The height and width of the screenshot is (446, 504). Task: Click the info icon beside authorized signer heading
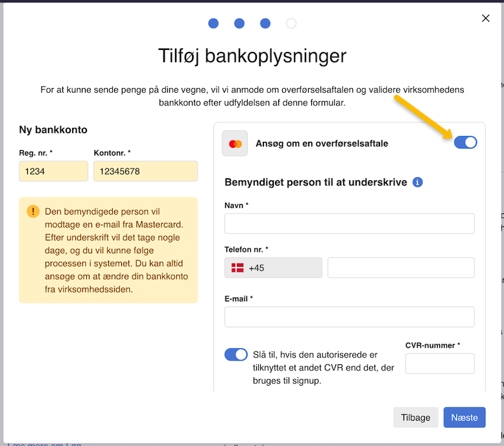pos(418,182)
